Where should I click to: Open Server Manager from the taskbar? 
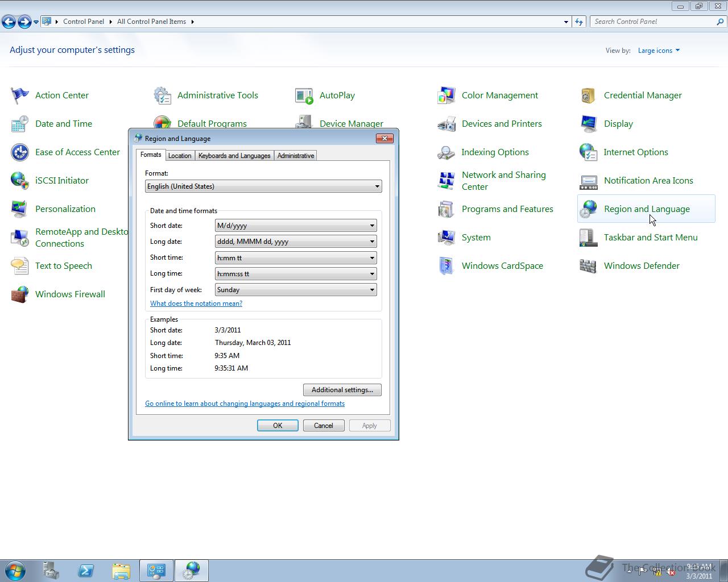(x=51, y=571)
